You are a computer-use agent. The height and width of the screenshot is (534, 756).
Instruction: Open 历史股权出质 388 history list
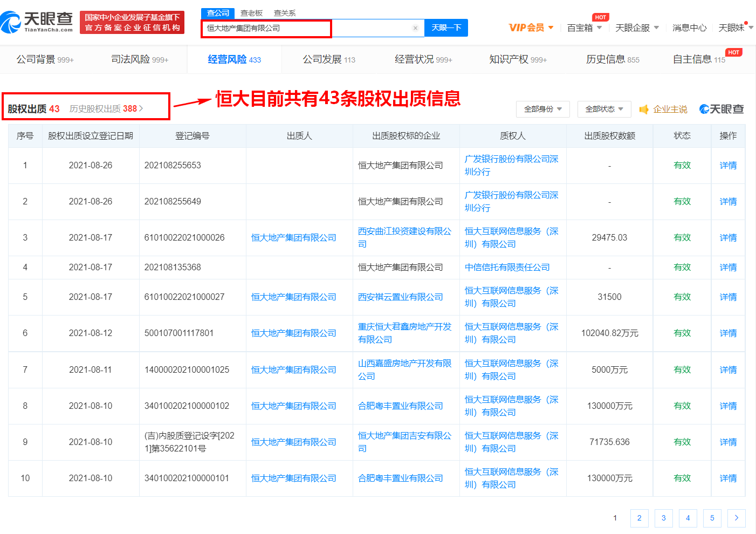(106, 109)
